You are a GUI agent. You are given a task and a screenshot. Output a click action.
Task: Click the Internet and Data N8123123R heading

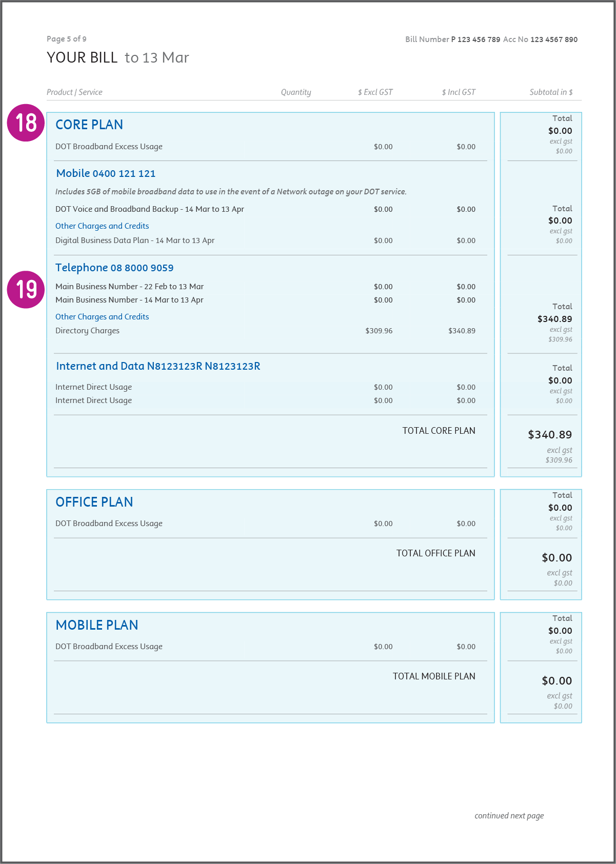tap(158, 366)
